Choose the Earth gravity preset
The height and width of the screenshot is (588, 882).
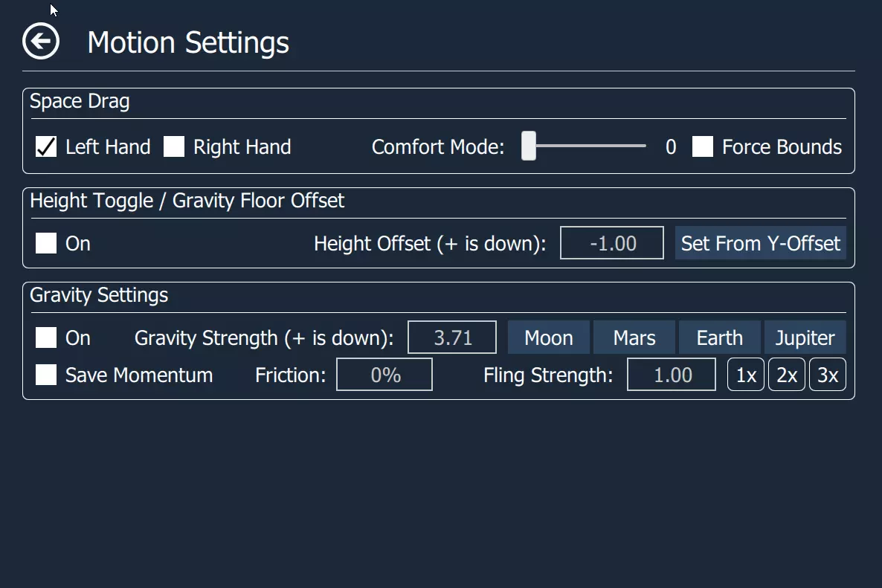(x=719, y=338)
